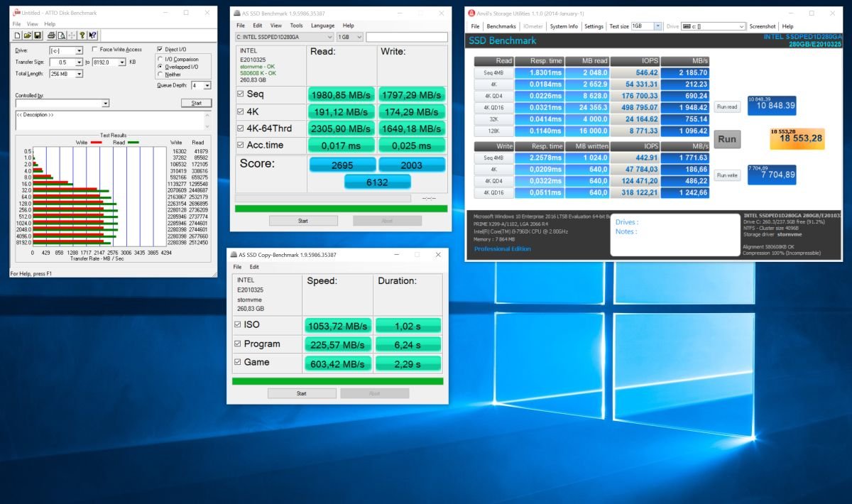Screen dimensions: 852x504
Task: Toggle the Seq checkbox in AS SSD Benchmark
Action: pyautogui.click(x=241, y=94)
